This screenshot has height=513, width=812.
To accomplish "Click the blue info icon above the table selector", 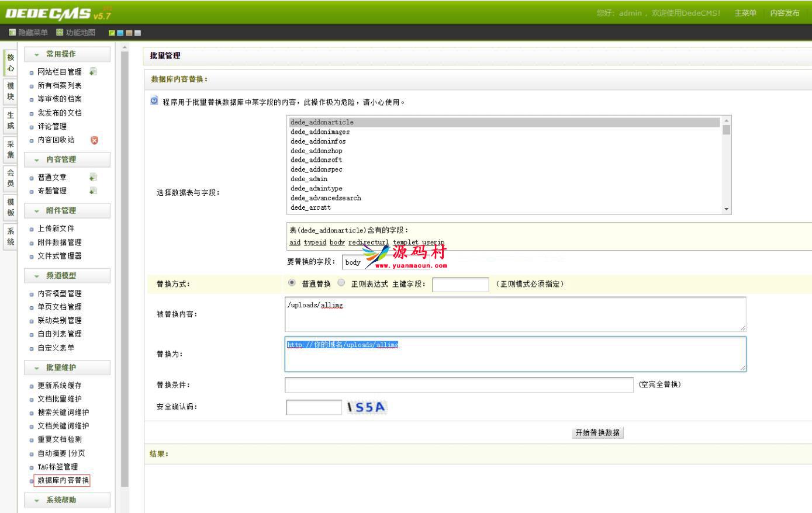I will (153, 100).
